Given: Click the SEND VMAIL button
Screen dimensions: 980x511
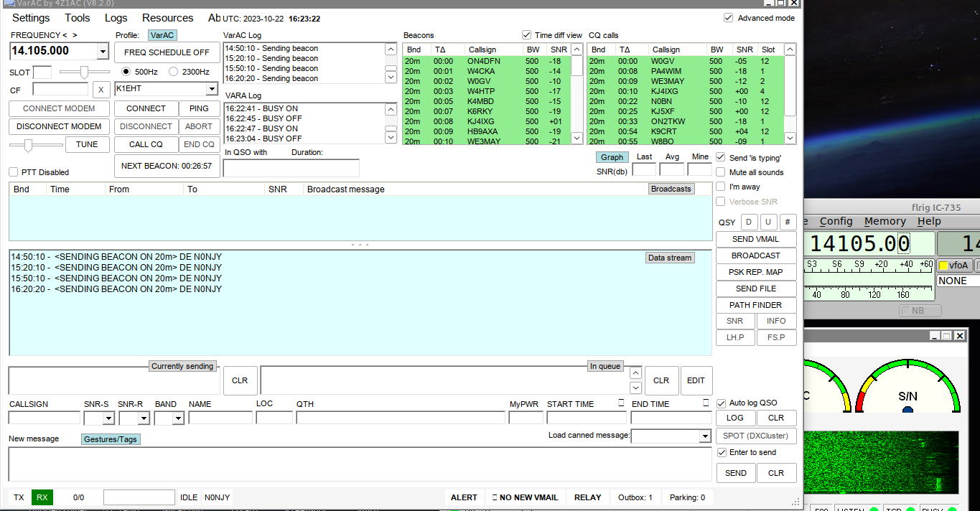Looking at the screenshot, I should coord(755,239).
